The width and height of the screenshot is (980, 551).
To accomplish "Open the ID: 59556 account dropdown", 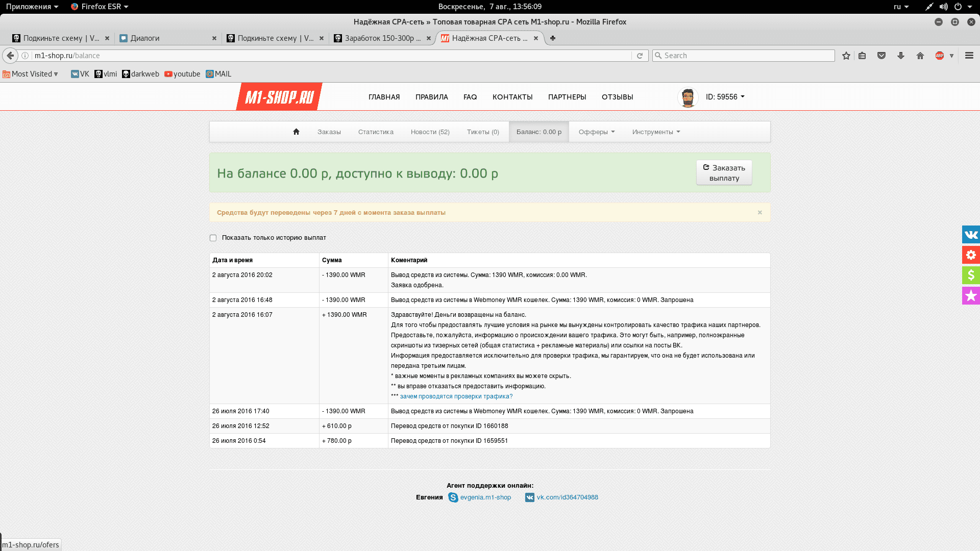I will (x=725, y=97).
